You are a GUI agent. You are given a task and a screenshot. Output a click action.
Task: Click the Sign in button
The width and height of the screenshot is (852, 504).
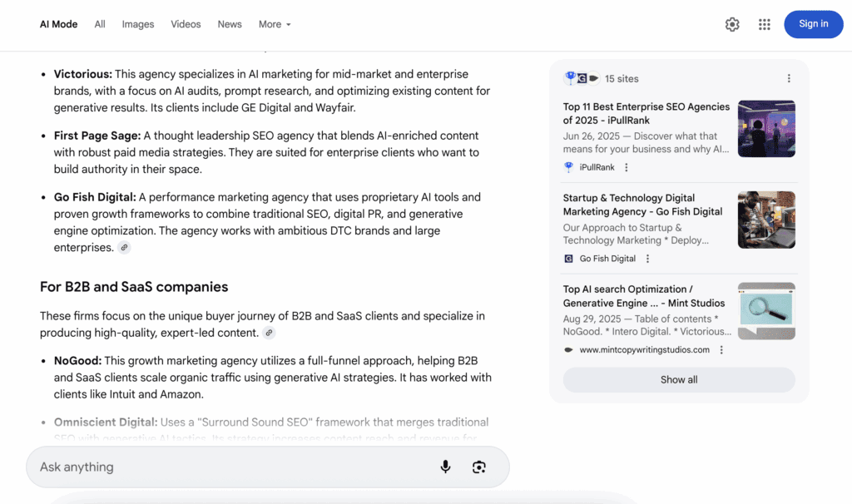813,24
